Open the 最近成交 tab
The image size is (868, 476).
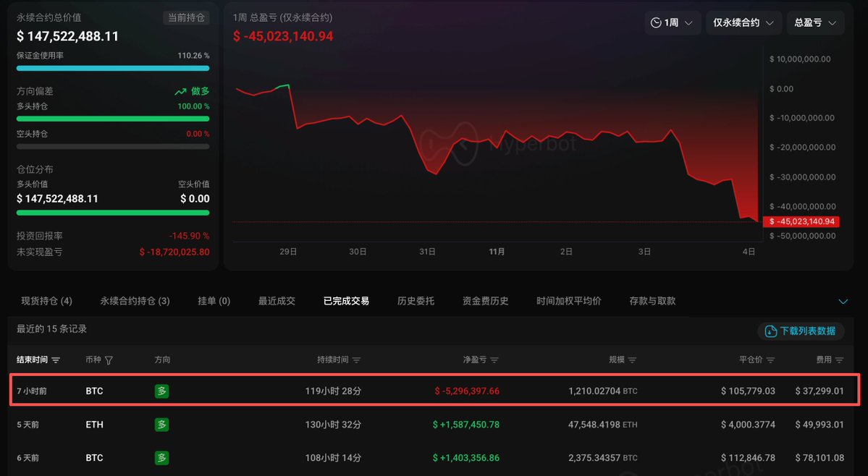tap(277, 301)
